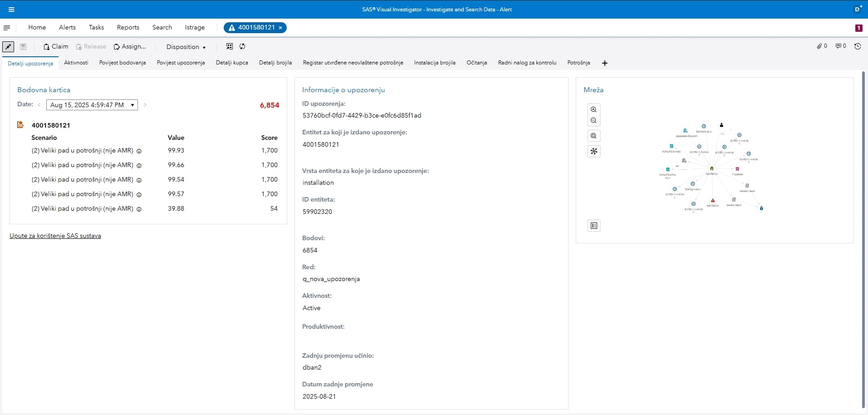Select the red alert node in network

(713, 200)
